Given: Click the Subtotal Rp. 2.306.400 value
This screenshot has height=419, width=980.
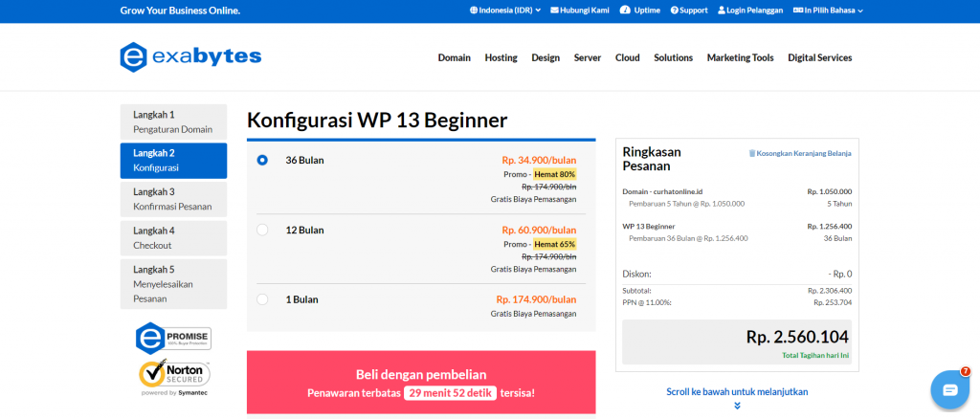Looking at the screenshot, I should (830, 291).
